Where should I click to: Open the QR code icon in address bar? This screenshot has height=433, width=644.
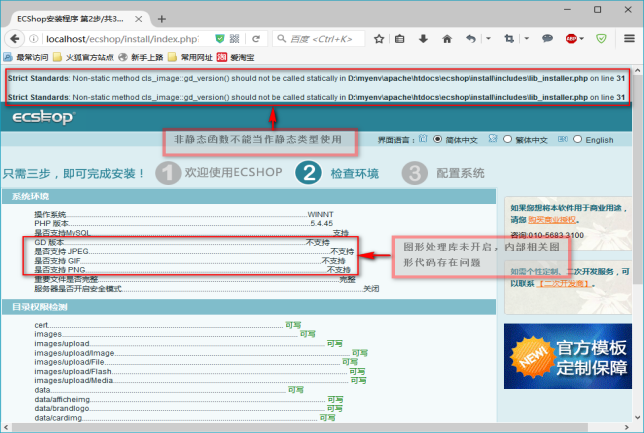tap(235, 39)
